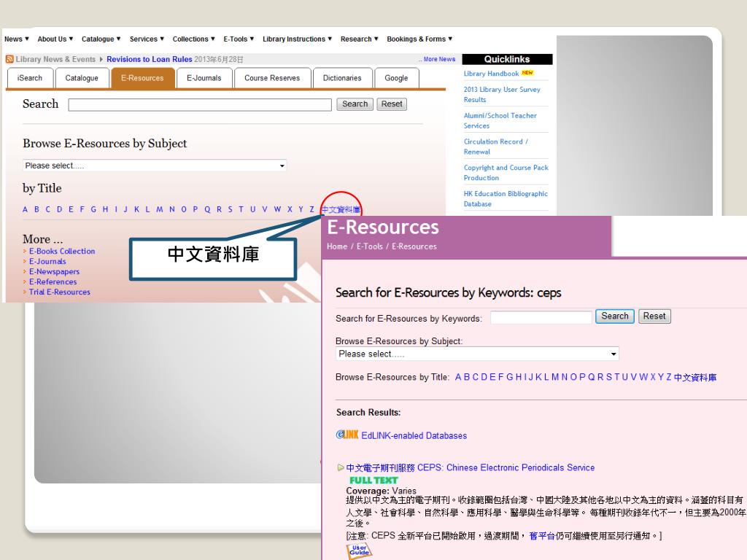This screenshot has width=747, height=560.
Task: Open the E-Tools menu
Action: click(x=239, y=39)
